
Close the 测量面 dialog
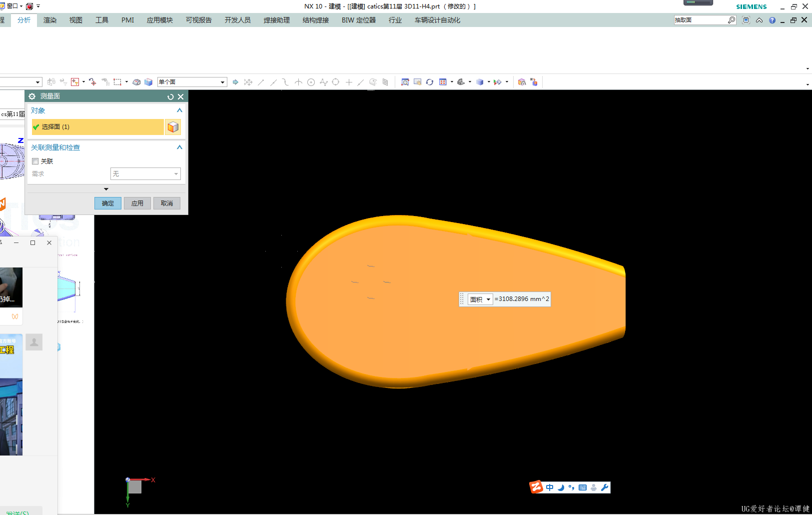pos(181,96)
